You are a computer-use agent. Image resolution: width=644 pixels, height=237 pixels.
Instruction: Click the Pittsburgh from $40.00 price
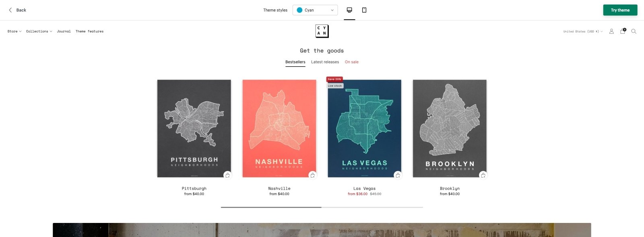click(194, 194)
